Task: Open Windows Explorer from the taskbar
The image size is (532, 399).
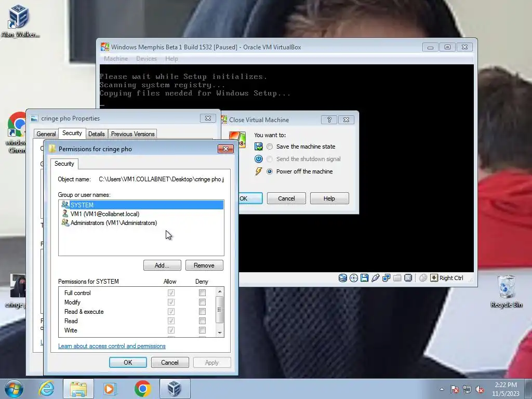Action: pyautogui.click(x=78, y=389)
